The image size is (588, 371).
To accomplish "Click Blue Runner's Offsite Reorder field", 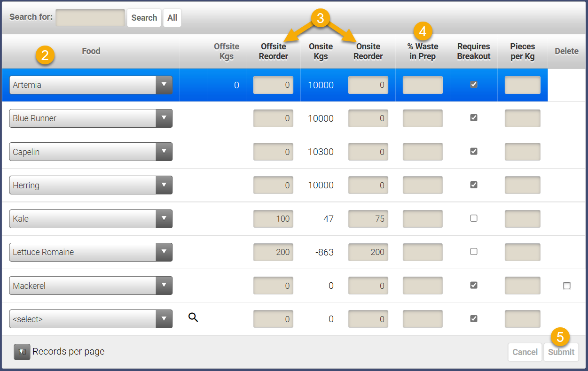I will (274, 118).
